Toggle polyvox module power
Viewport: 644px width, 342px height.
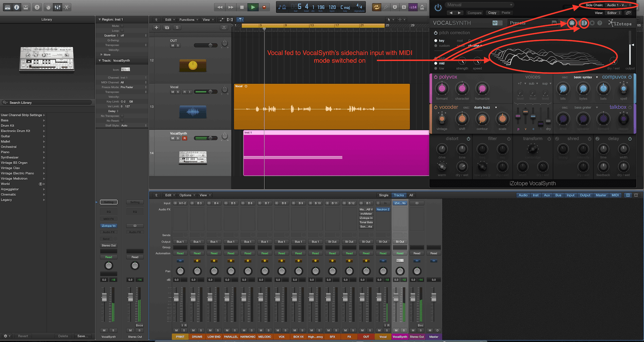[x=436, y=77]
